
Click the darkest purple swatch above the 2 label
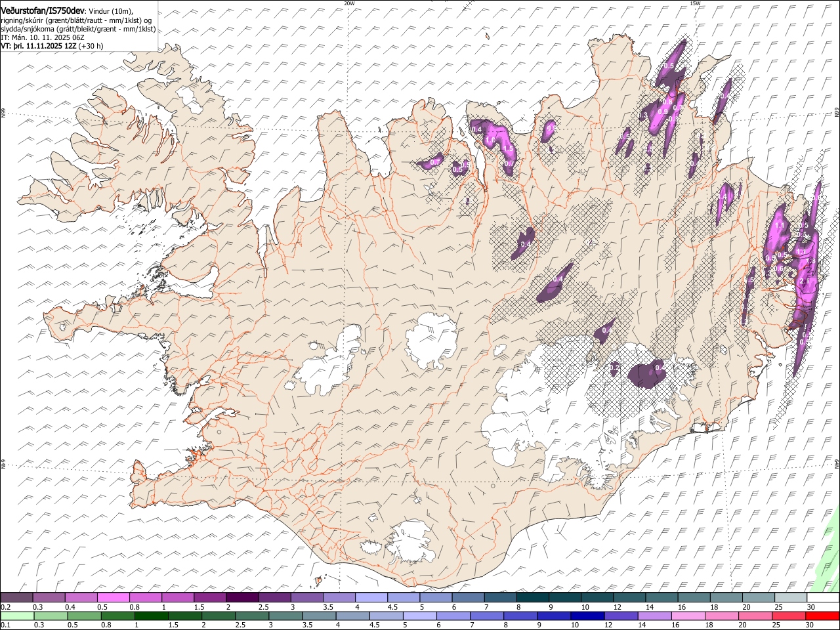(242, 598)
